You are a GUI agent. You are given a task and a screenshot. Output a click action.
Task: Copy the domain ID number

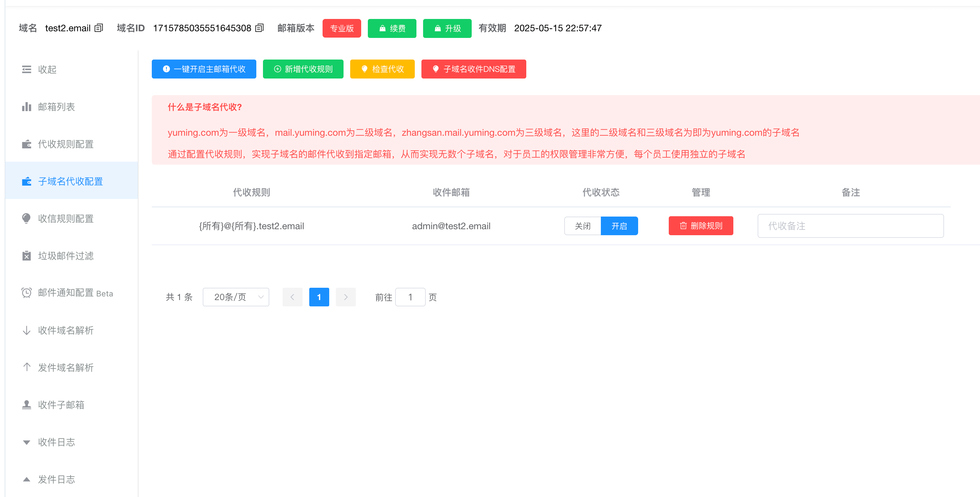point(259,28)
